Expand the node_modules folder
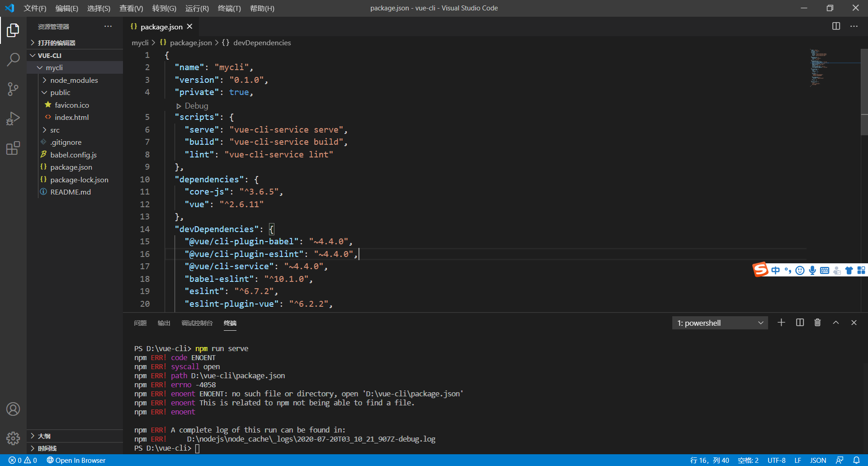This screenshot has height=466, width=868. coord(44,80)
